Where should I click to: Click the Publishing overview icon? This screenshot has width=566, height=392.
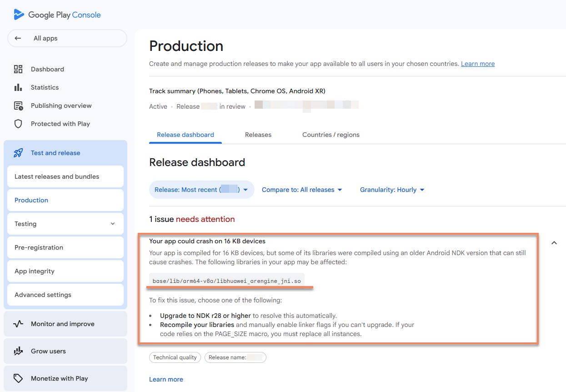click(18, 106)
